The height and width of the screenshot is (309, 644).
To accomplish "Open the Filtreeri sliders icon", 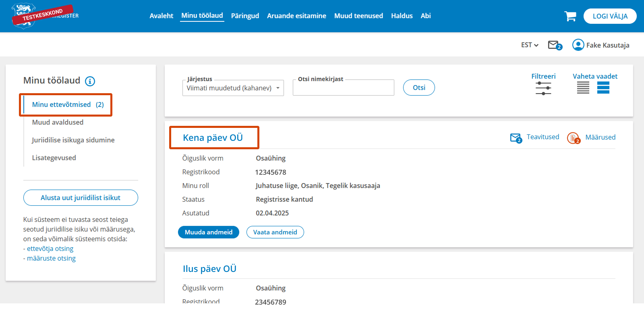I will 543,88.
